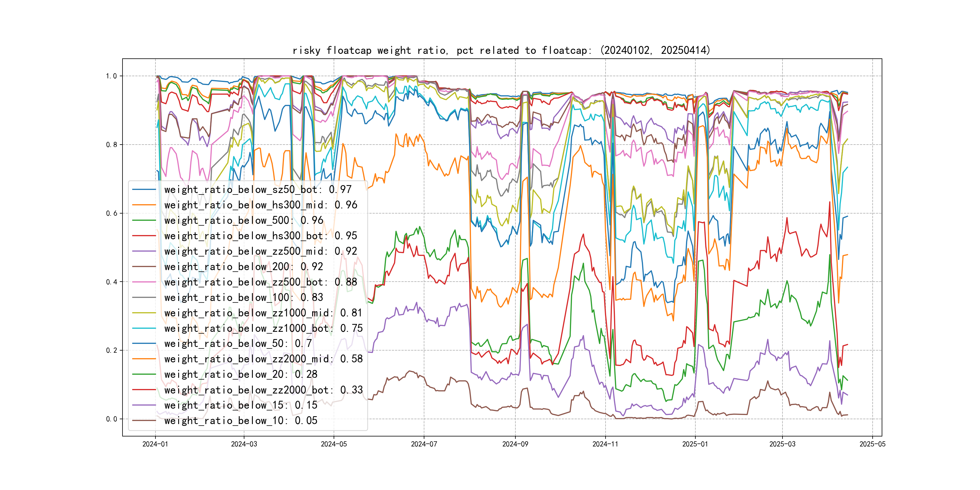Click the chart title risky floatcap weight ratio

[501, 50]
